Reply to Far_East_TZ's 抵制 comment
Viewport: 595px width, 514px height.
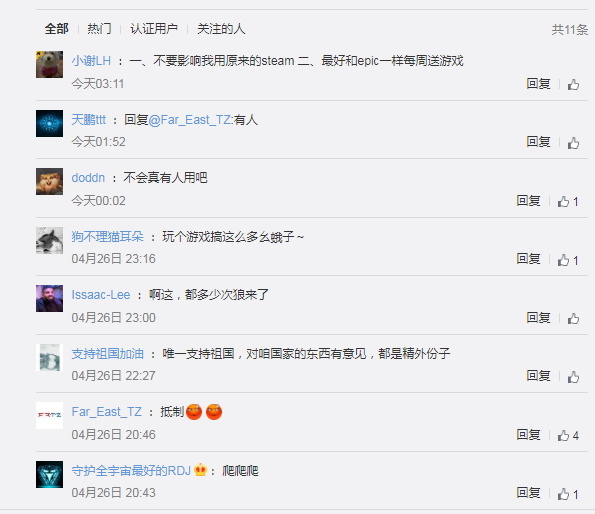(528, 434)
